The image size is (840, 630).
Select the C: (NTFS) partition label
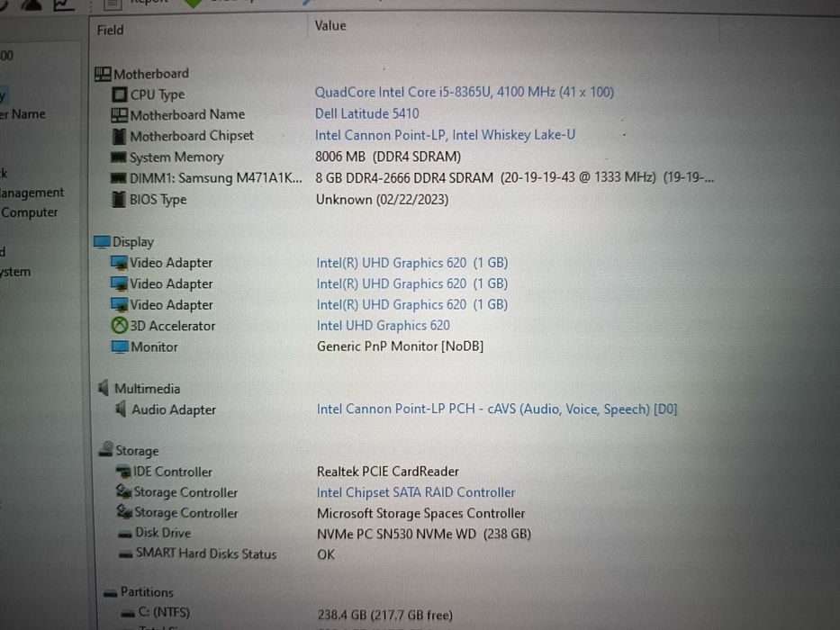coord(164,612)
